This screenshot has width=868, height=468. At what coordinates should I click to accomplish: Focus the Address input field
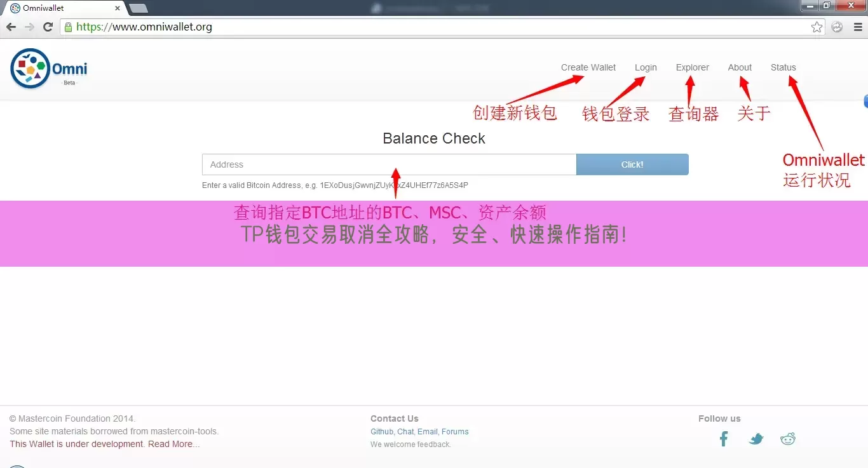(x=389, y=164)
